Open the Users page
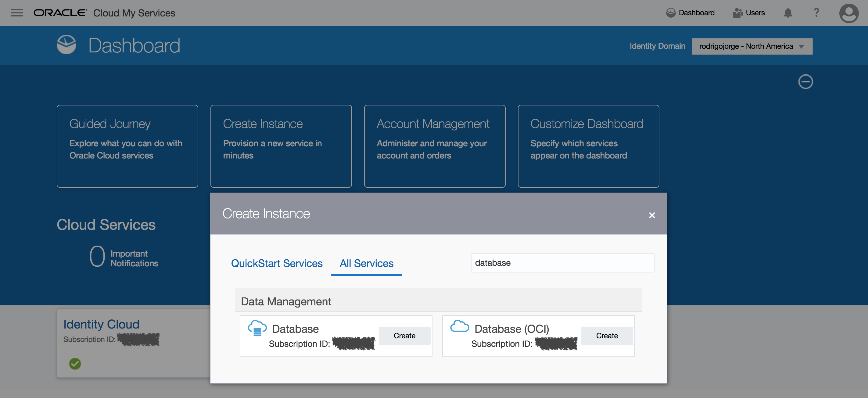868x398 pixels. 749,13
